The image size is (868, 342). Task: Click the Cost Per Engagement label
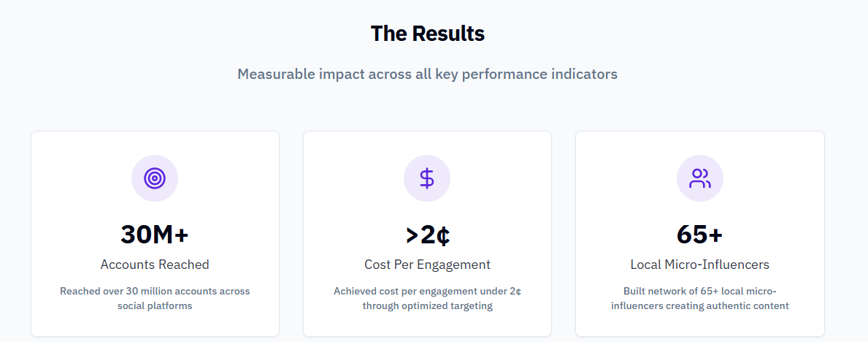tap(427, 265)
